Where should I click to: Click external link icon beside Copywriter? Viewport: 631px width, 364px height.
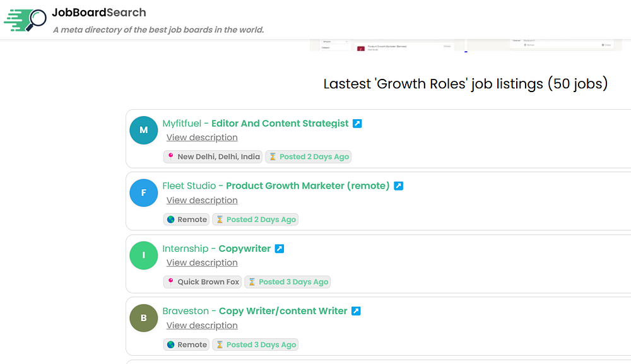coord(280,249)
